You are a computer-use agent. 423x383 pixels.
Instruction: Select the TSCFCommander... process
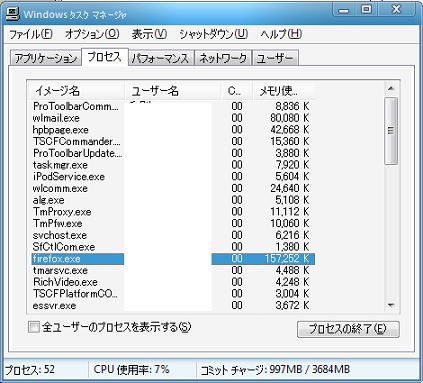(x=173, y=141)
